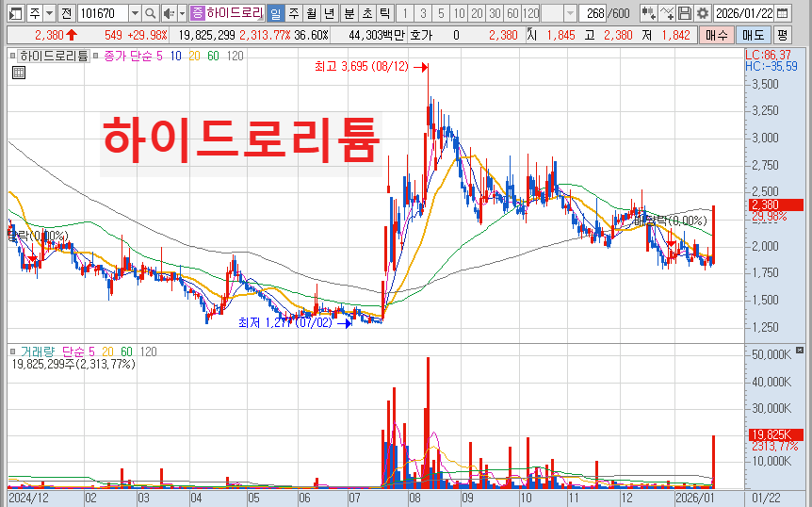Click the purple 증 badge icon
Viewport: 812px width, 507px height.
pyautogui.click(x=197, y=13)
